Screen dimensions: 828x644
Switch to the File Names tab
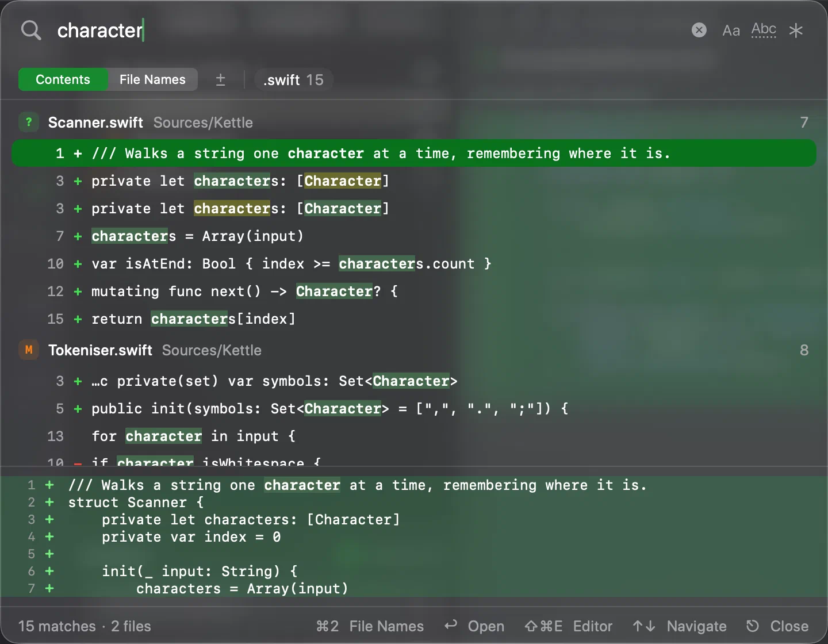pos(152,79)
